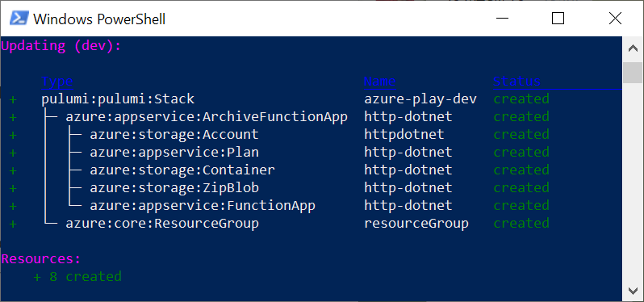The height and width of the screenshot is (302, 644).
Task: Select azure:appservice:Plan tree entry
Action: click(174, 153)
